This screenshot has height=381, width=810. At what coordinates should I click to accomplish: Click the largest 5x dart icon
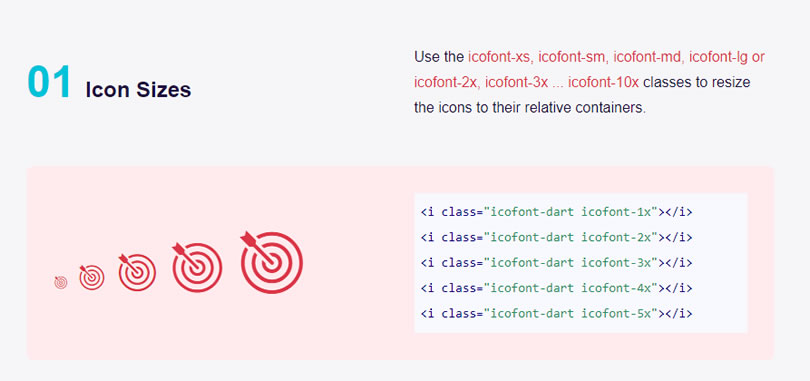coord(272,262)
